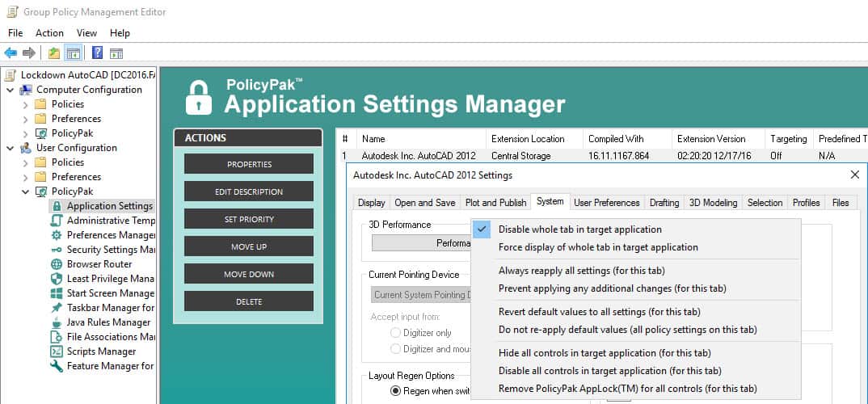Select the Digitizer only radio button
The image size is (868, 404).
tap(395, 333)
